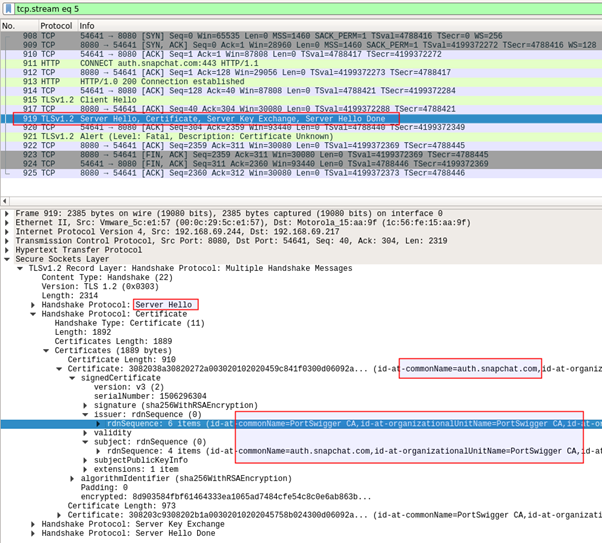Screen dimensions: 602x543
Task: Select the HTTP CONNECT auth.snapchat.com:443 packet
Action: pyautogui.click(x=150, y=63)
